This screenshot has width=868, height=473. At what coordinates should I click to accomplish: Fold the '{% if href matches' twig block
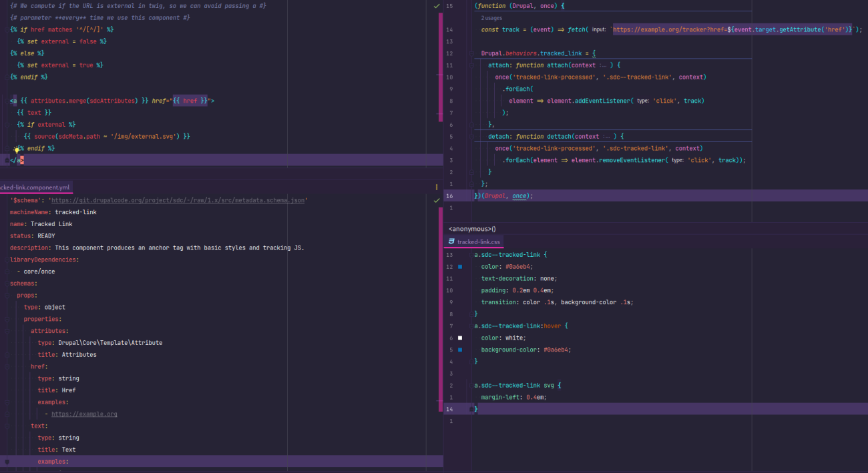[x=6, y=29]
